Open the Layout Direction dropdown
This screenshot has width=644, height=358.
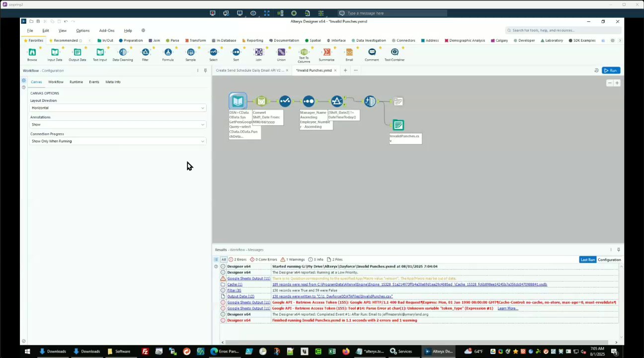coord(118,108)
